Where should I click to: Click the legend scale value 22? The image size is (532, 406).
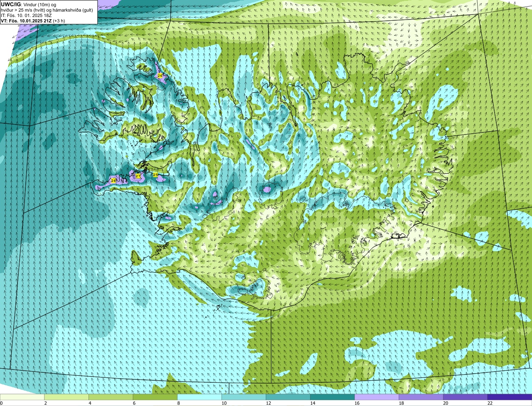pyautogui.click(x=490, y=403)
